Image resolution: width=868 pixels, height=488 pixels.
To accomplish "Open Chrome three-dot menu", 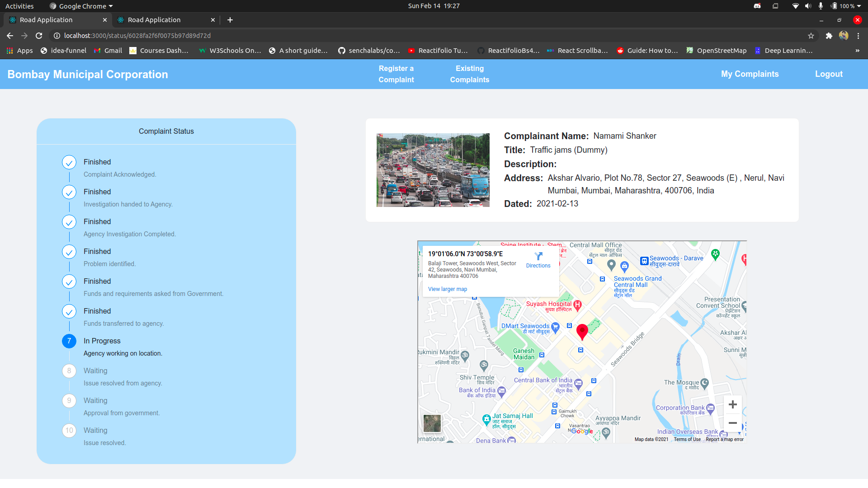I will [x=858, y=36].
